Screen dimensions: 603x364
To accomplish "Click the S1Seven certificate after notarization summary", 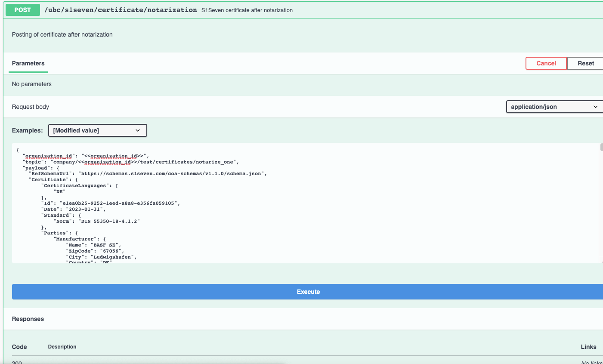I will coord(247,10).
